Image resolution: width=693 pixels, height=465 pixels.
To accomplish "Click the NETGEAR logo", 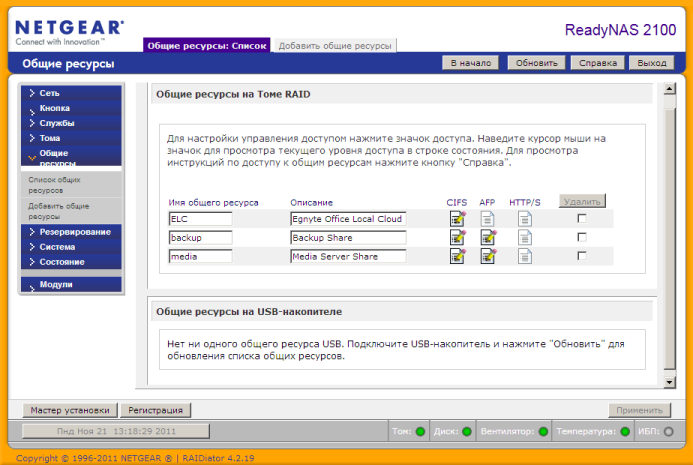I will (x=69, y=32).
